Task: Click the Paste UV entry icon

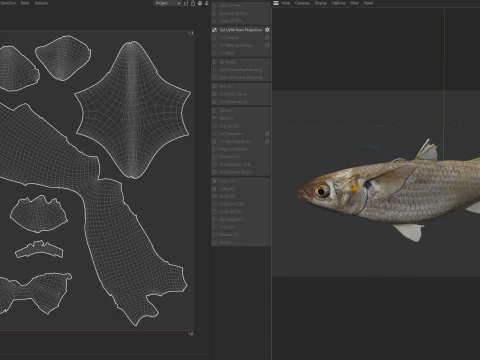Action: tap(214, 189)
